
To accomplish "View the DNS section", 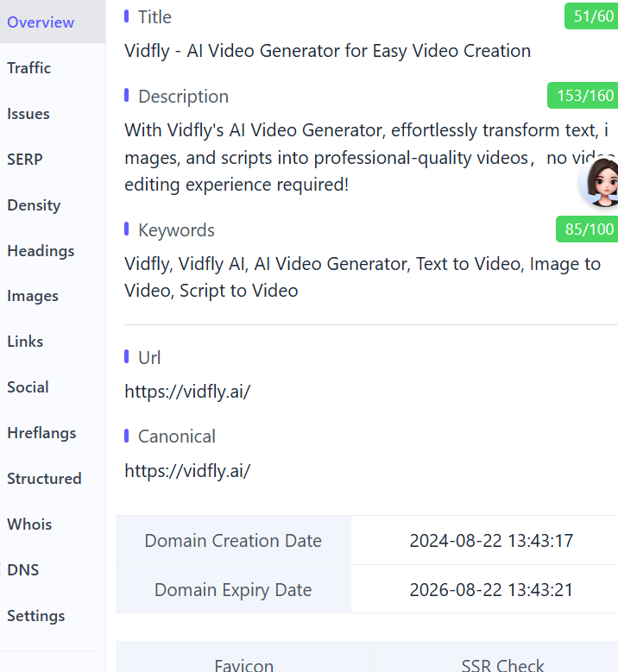I will pos(23,570).
